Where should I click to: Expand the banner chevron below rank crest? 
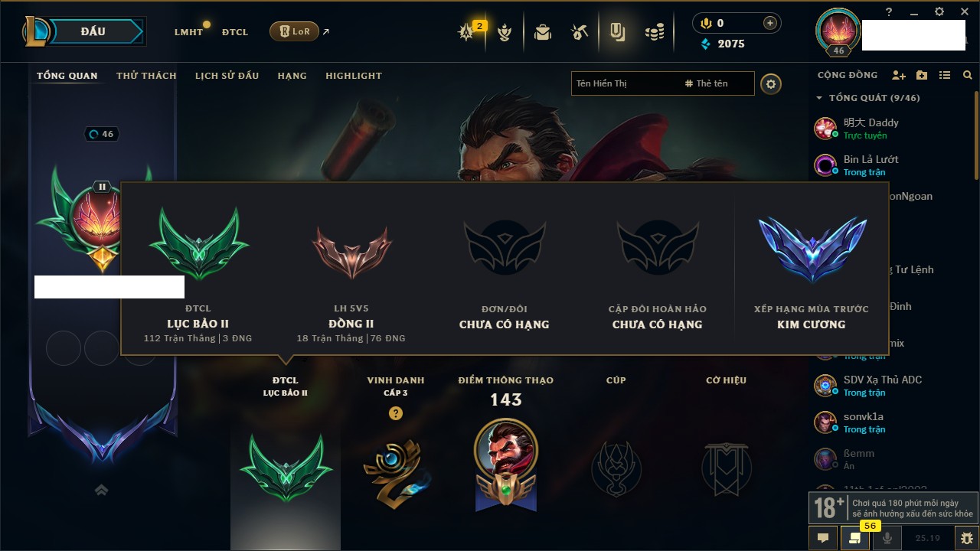point(101,491)
